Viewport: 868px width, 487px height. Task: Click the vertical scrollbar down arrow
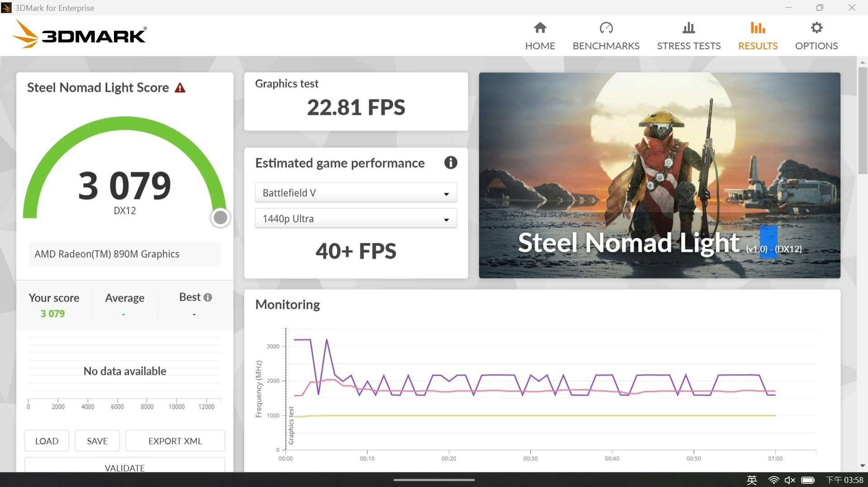(x=862, y=466)
